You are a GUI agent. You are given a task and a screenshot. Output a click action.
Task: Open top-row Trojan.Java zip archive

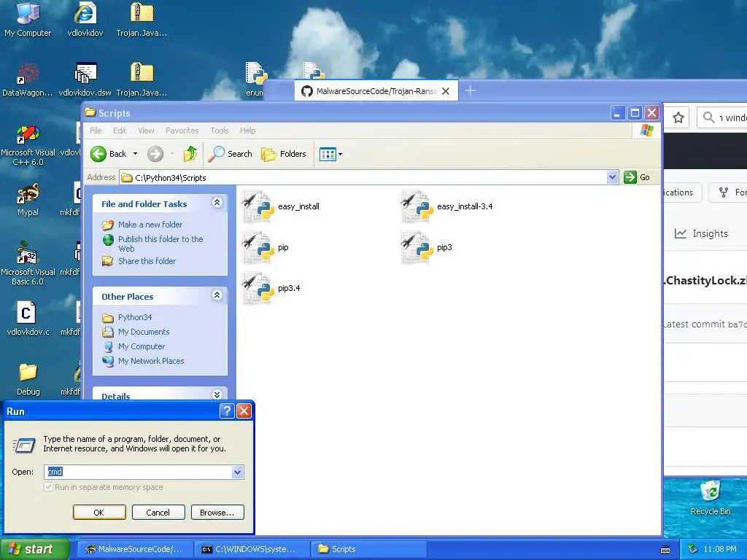142,20
